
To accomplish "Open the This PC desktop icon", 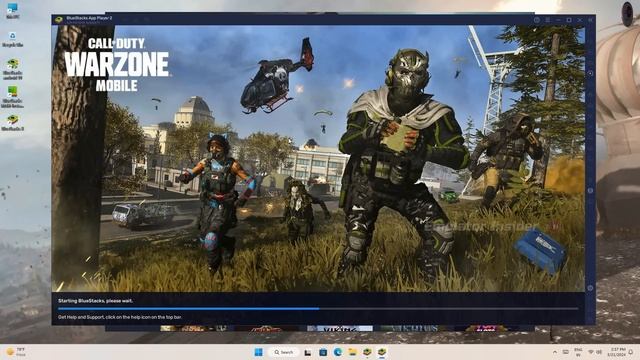I will 12,11.
